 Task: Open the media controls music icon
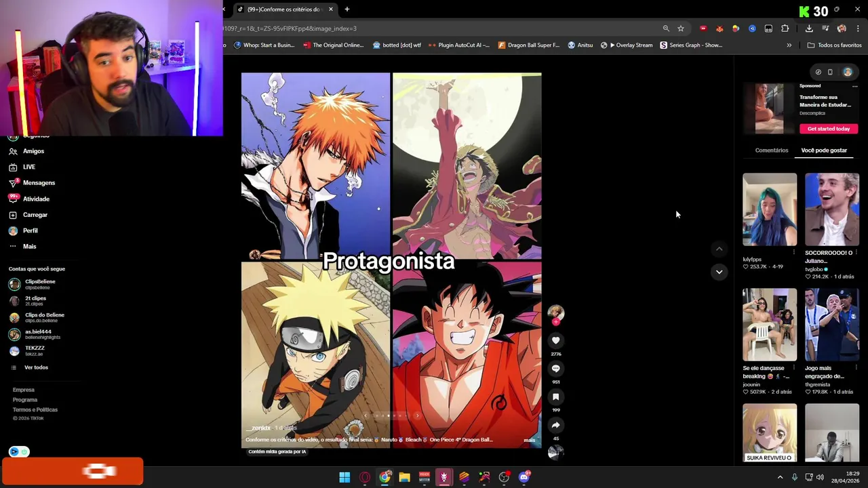pos(825,28)
